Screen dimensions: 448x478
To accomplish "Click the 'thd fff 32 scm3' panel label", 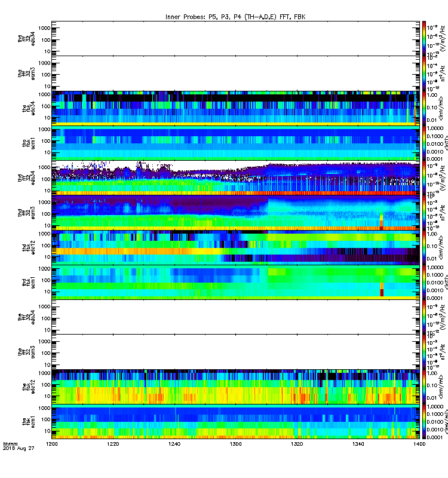I will point(26,213).
